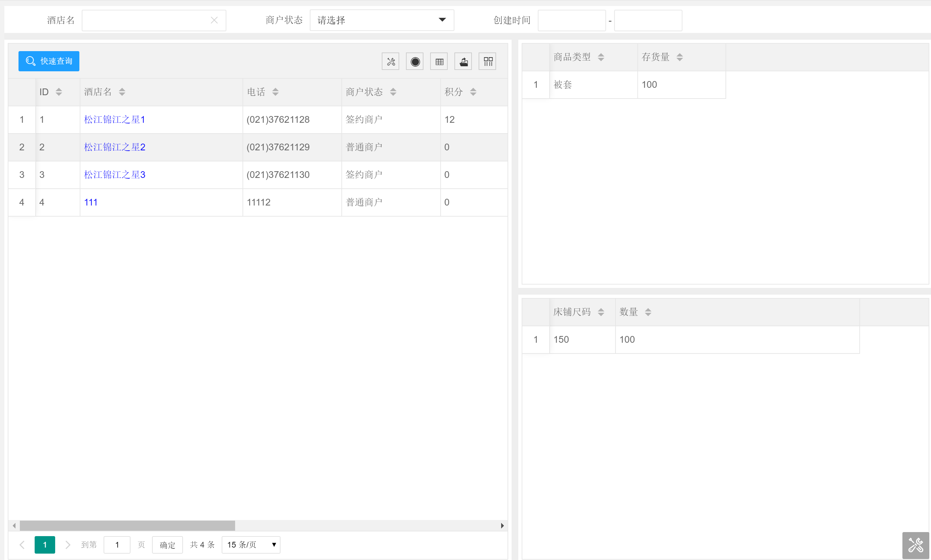Click the horizontal scrollbar thumb under the table
Image resolution: width=931 pixels, height=560 pixels.
click(127, 525)
